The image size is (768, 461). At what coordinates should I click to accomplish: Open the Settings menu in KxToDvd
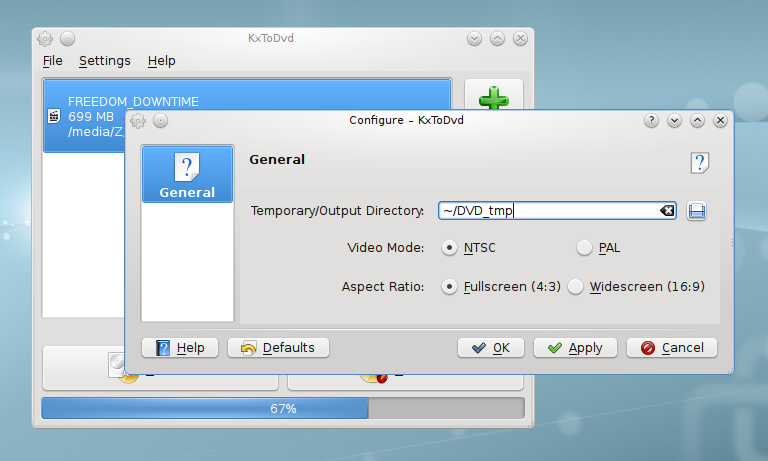coord(105,61)
